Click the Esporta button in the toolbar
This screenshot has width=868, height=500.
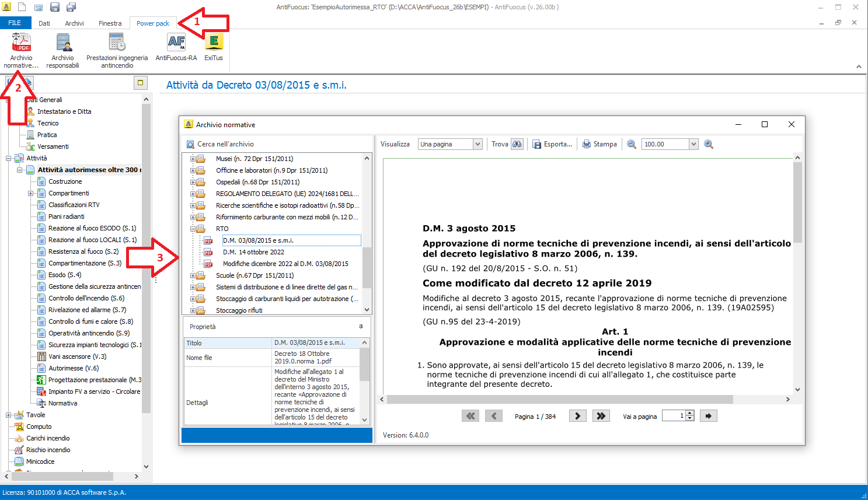(x=552, y=144)
